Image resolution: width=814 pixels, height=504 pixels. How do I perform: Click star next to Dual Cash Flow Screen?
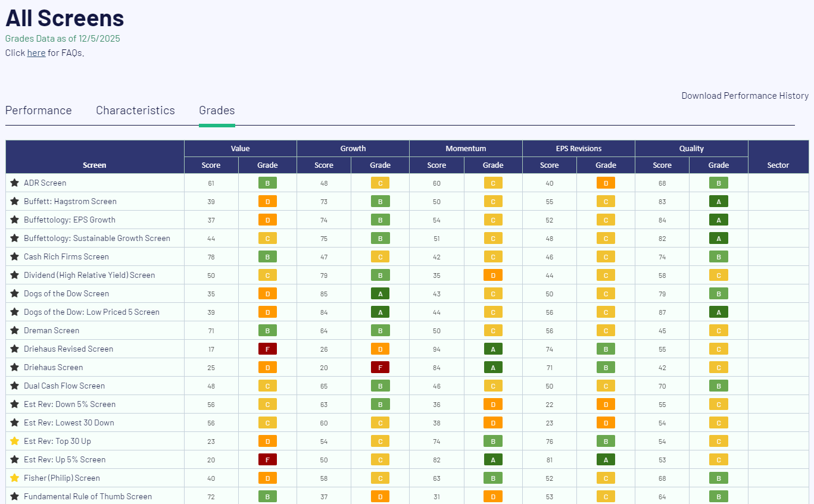(15, 386)
